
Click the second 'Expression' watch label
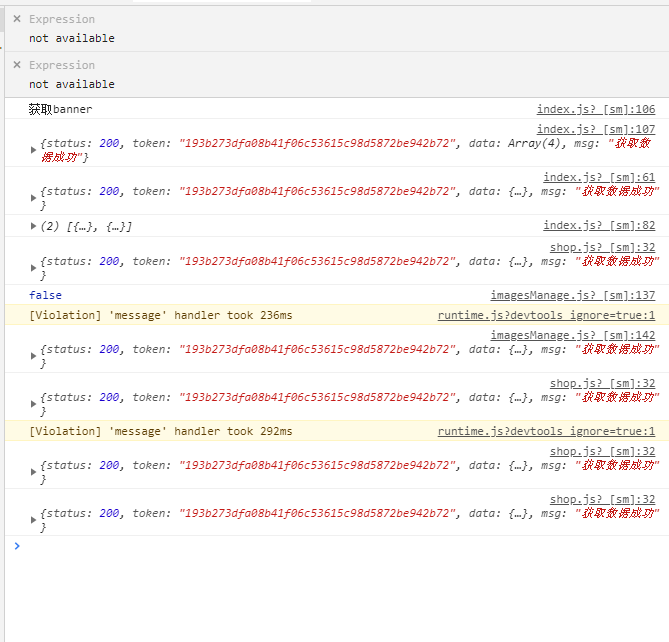(x=62, y=65)
